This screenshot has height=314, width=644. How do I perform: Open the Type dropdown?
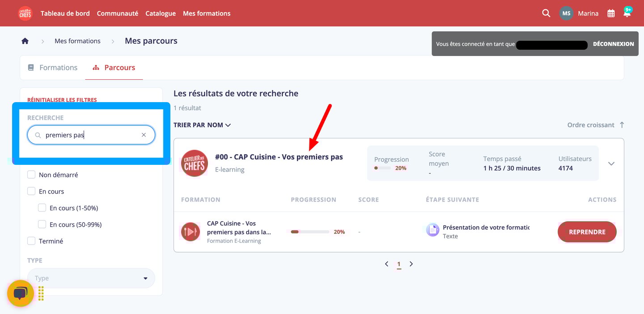(x=91, y=278)
